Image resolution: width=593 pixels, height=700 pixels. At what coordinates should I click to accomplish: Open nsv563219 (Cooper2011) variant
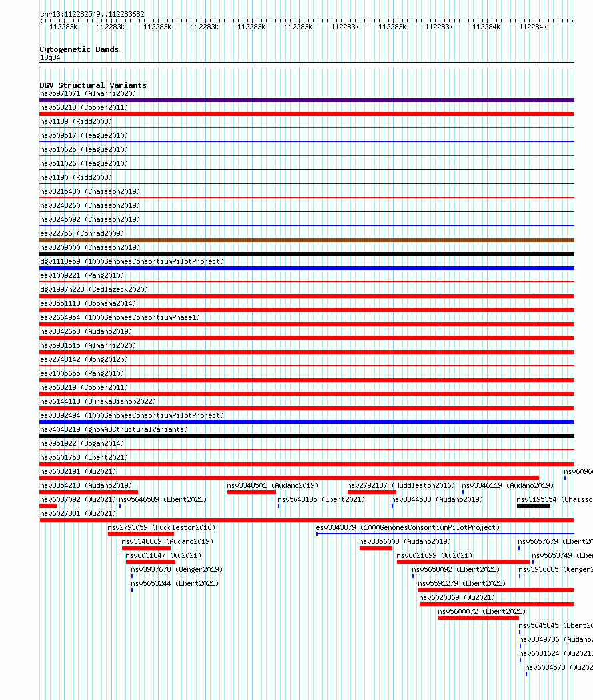click(x=84, y=387)
